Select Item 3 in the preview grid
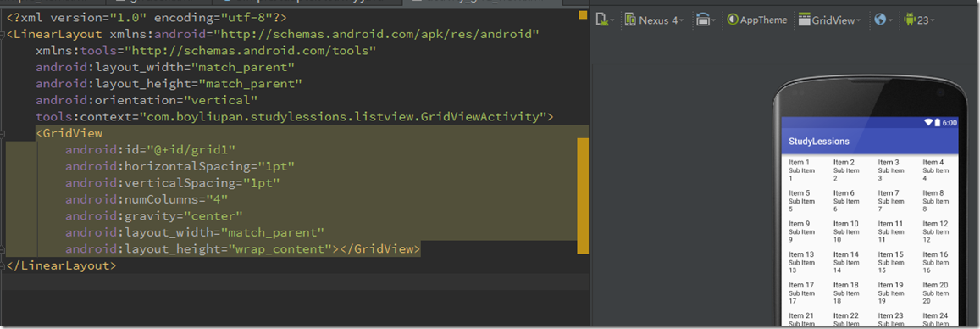This screenshot has width=980, height=329. (891, 170)
